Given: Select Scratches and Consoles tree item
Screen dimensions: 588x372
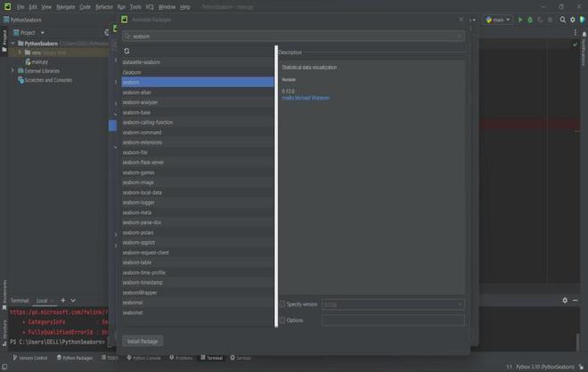Looking at the screenshot, I should pos(45,80).
